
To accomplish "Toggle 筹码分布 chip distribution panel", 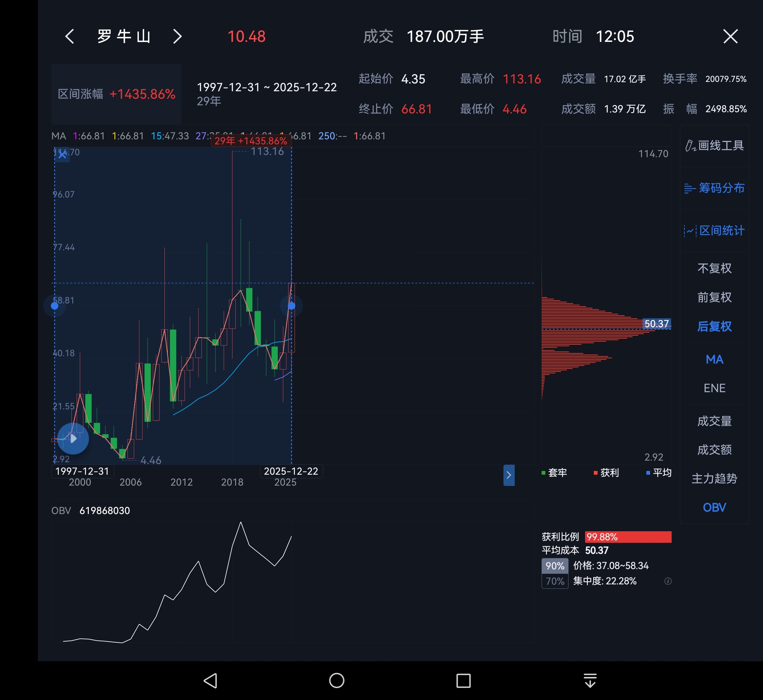I will click(x=714, y=188).
